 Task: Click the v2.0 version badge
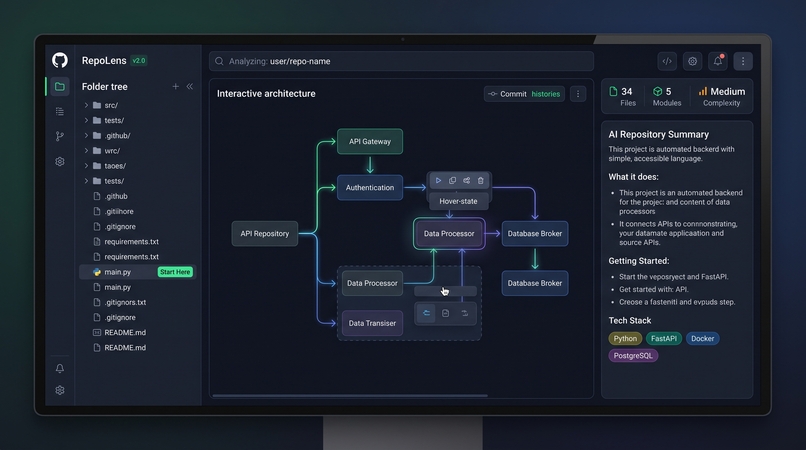139,61
